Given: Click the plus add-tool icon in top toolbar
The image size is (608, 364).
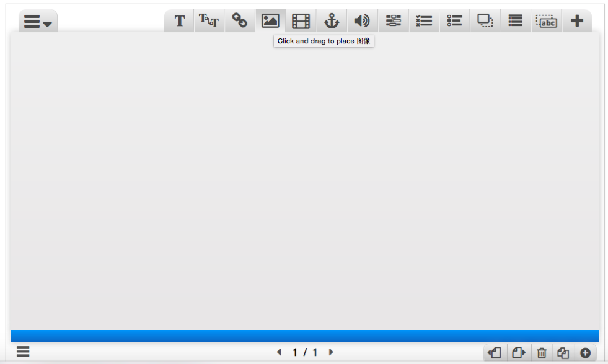Looking at the screenshot, I should pos(577,21).
